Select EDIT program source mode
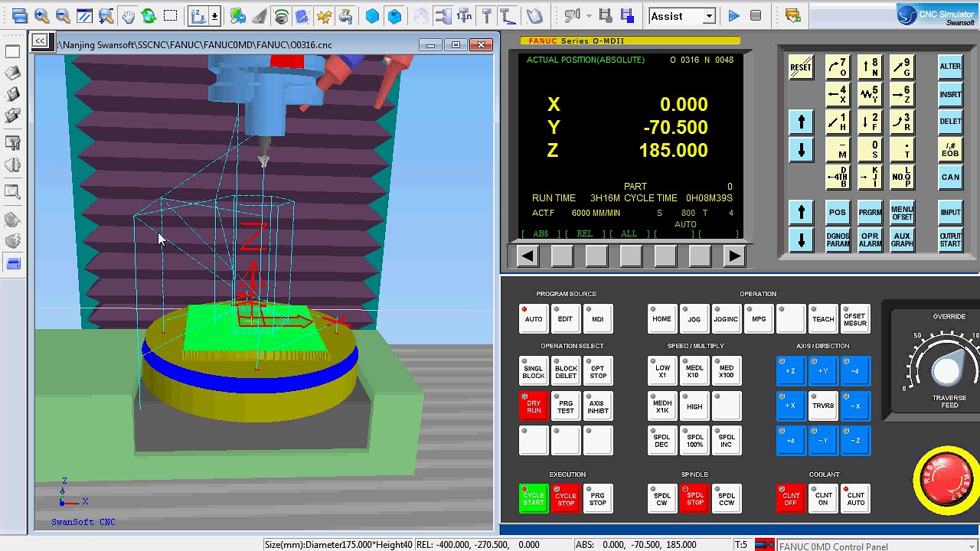Screen dimensions: 980x551 (x=565, y=319)
